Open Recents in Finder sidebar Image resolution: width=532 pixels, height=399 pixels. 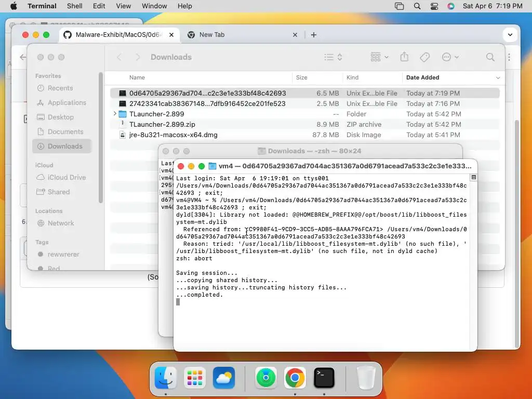(62, 88)
